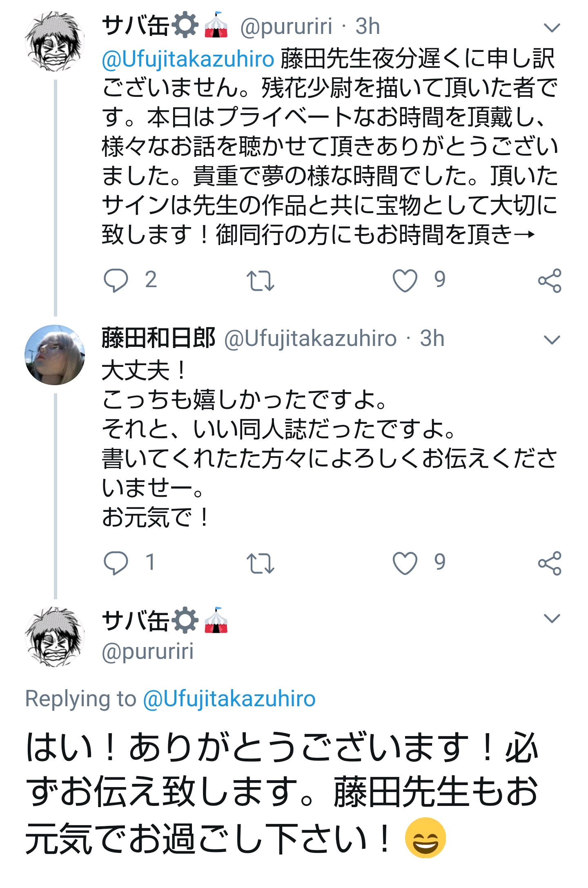This screenshot has width=588, height=888.
Task: Reply to the first サバ缶 tweet
Action: click(x=116, y=281)
